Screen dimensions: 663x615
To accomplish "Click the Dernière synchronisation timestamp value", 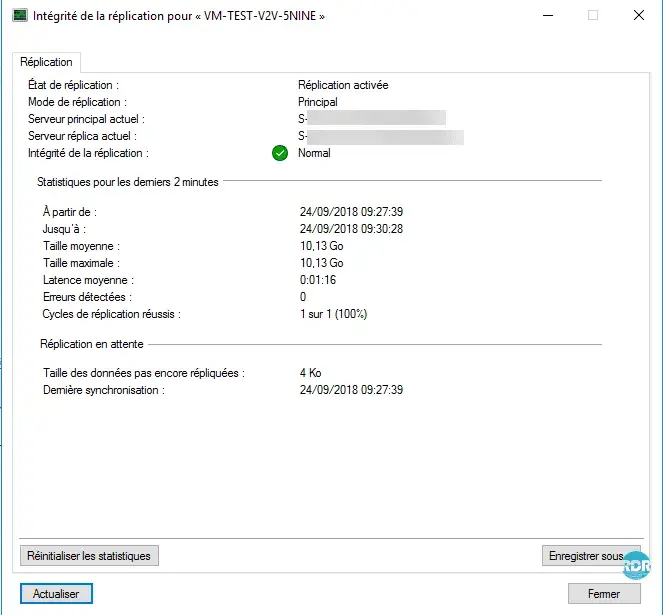I will pos(351,390).
